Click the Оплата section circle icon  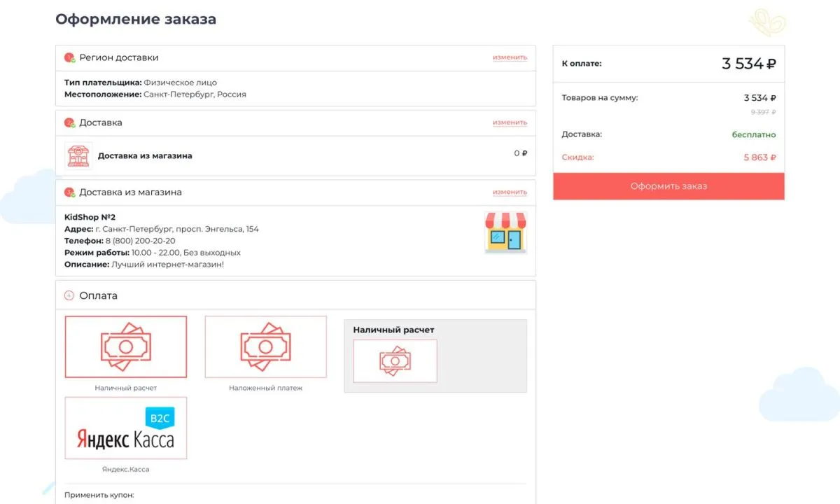pyautogui.click(x=69, y=296)
